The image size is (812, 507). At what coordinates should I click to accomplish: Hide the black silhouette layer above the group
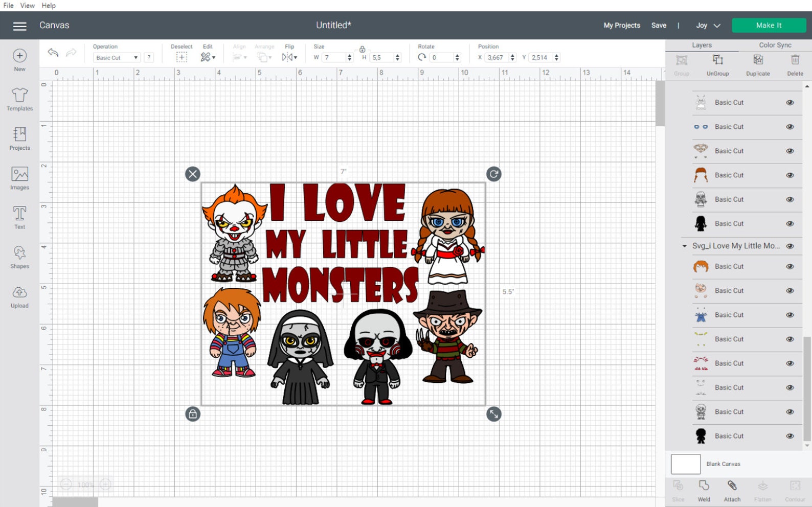[x=790, y=224]
